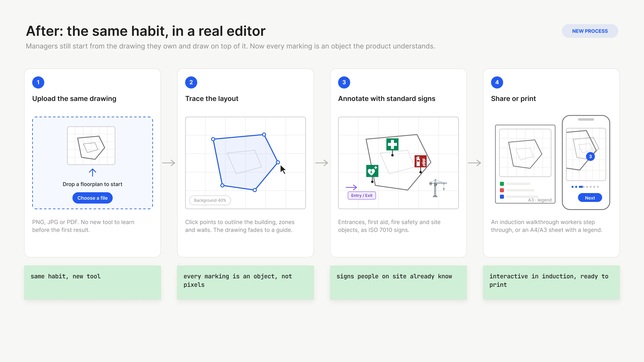Click the blue legend color swatch

pos(502,197)
